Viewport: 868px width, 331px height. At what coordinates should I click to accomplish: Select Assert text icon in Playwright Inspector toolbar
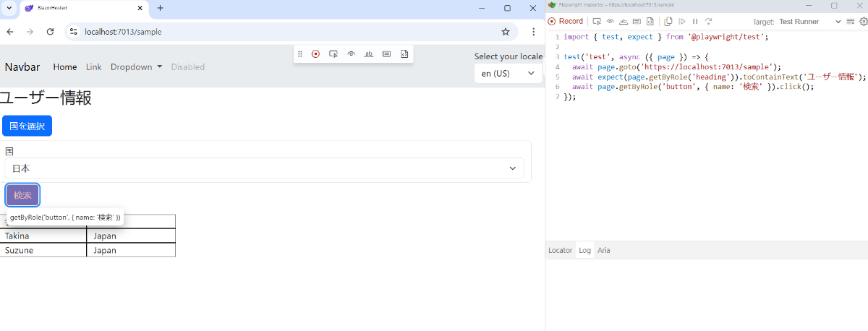coord(623,22)
